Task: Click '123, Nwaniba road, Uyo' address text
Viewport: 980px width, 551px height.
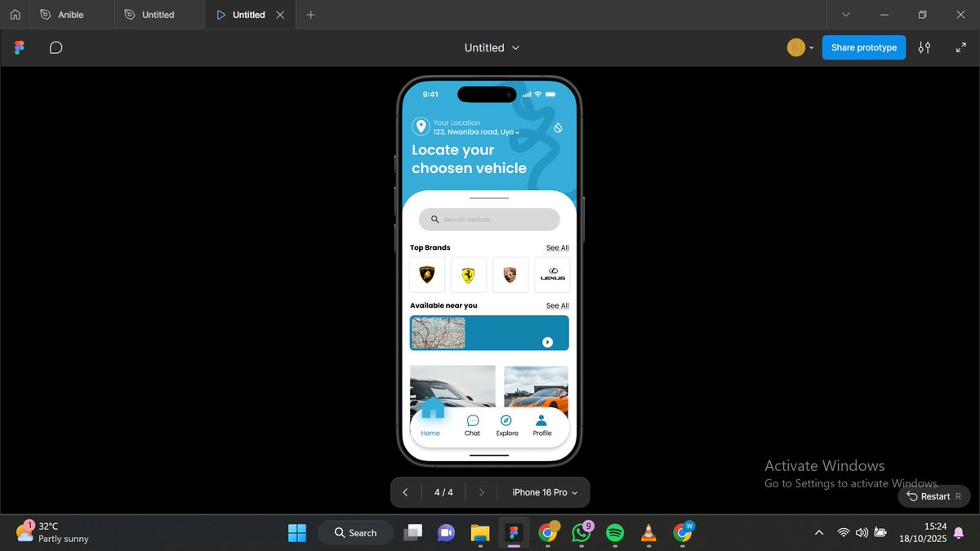Action: coord(473,132)
